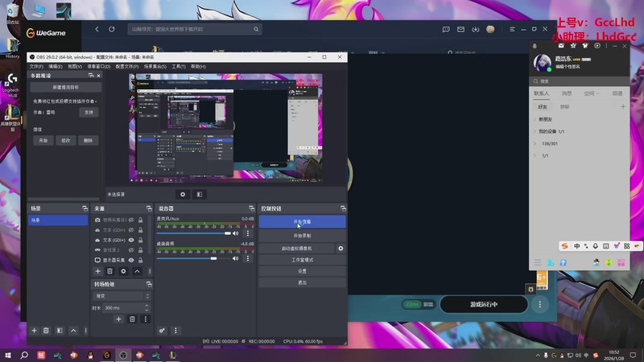This screenshot has width=644, height=362.
Task: Add a new scene in OBS 场景 panel
Action: point(34,331)
